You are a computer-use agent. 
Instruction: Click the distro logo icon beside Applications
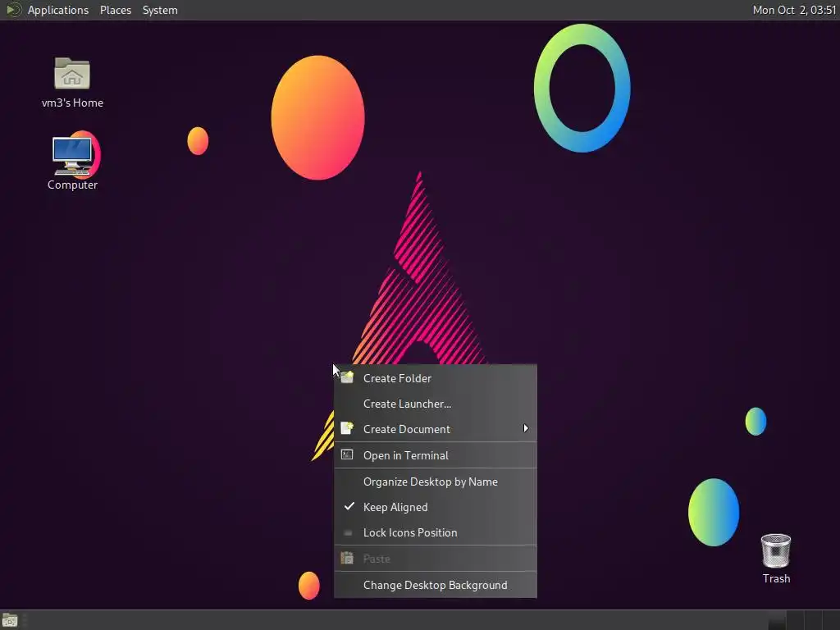click(x=13, y=10)
